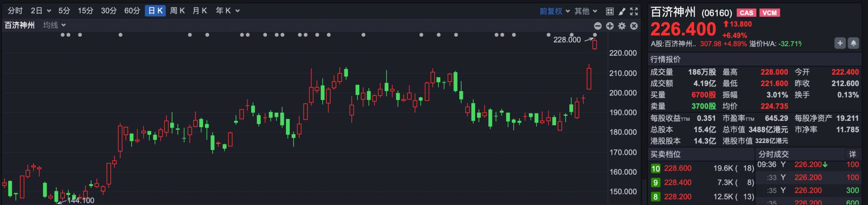This screenshot has width=868, height=205.
Task: Zoom in chart with plus icon
Action: coord(610,26)
